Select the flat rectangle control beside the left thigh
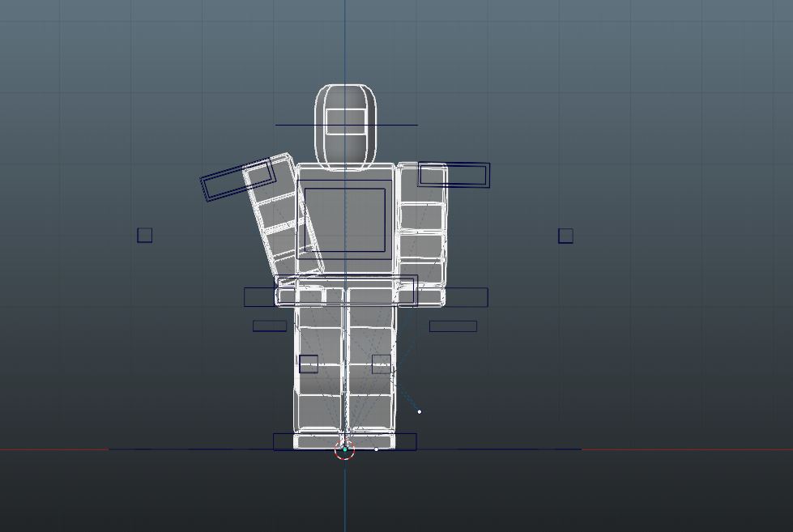Screen dimensions: 793x532 pyautogui.click(x=270, y=326)
